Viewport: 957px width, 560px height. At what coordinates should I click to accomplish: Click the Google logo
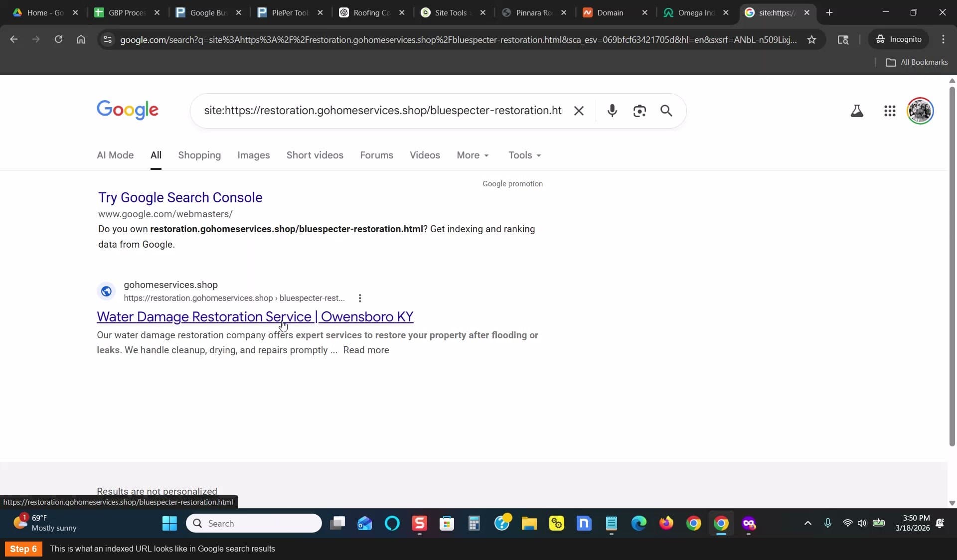click(x=128, y=110)
